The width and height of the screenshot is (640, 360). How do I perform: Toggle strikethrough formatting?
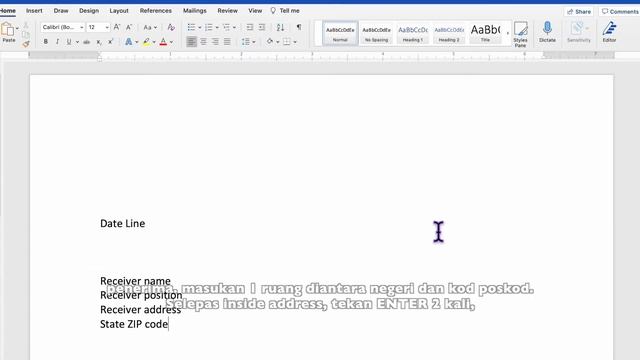pyautogui.click(x=87, y=42)
